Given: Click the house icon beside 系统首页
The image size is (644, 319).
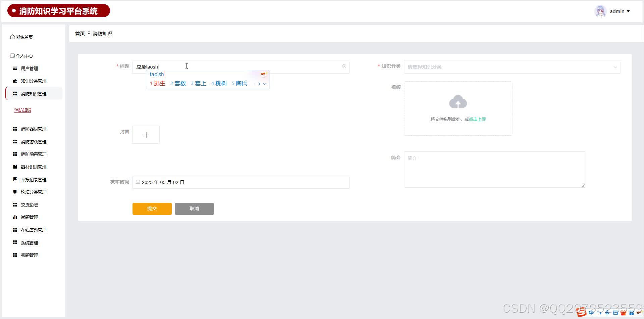Looking at the screenshot, I should click(12, 37).
